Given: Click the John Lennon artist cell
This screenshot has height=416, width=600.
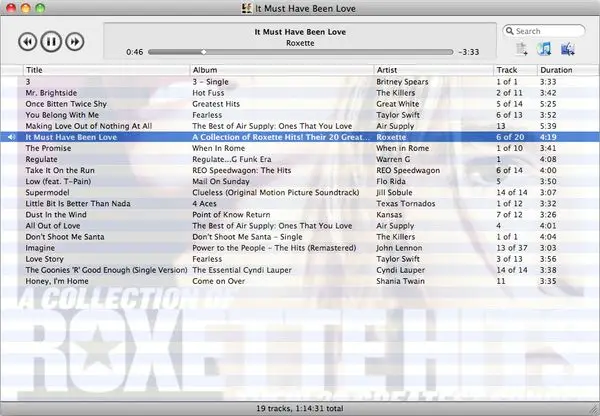Looking at the screenshot, I should [399, 248].
